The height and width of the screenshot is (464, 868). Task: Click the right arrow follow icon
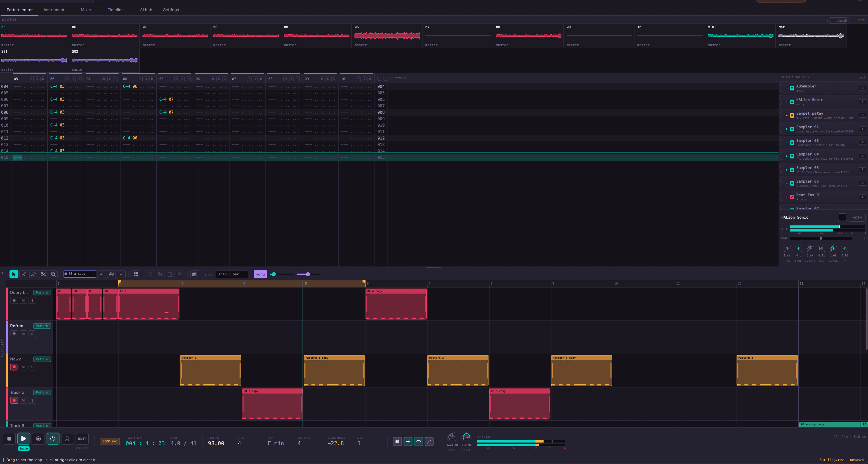point(408,441)
